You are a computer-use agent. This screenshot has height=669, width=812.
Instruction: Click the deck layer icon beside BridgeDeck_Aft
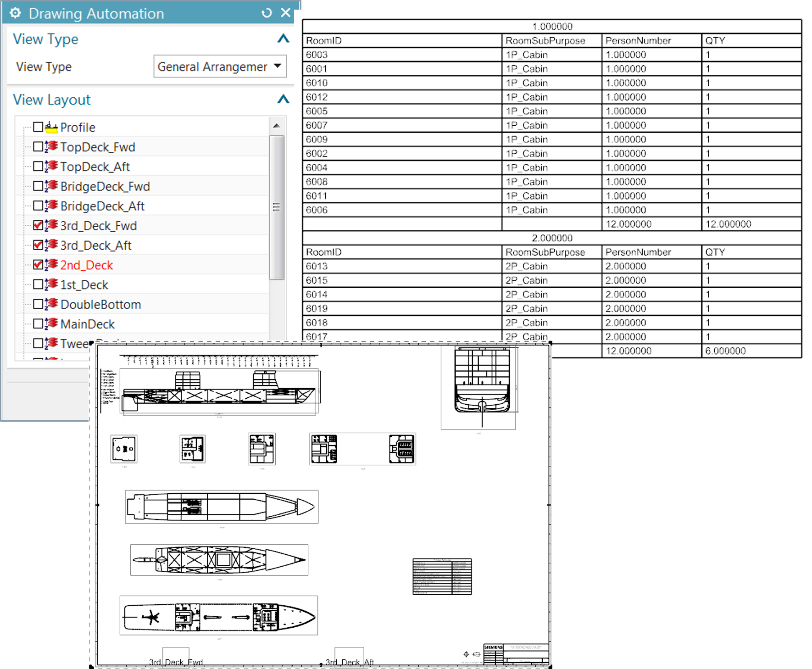pos(52,206)
